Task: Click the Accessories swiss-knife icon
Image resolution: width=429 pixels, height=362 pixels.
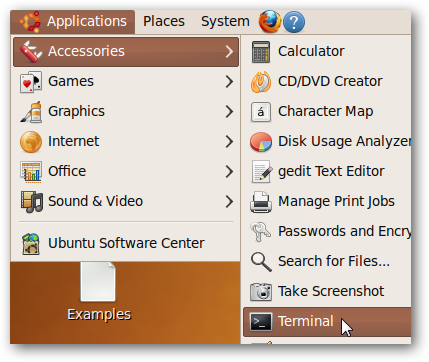Action: coord(31,51)
